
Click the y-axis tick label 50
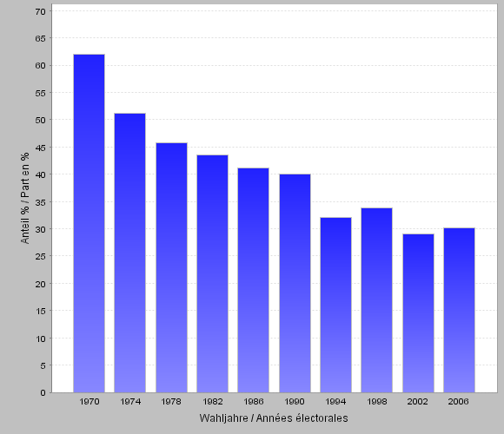pyautogui.click(x=41, y=120)
